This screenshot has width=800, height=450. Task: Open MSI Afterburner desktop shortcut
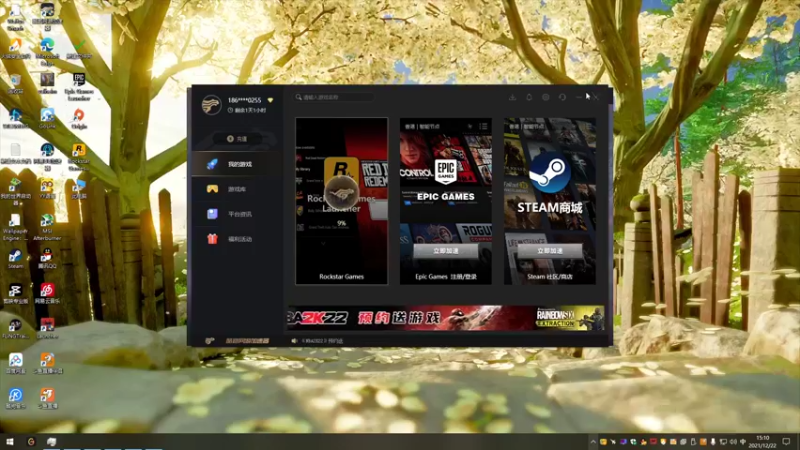click(x=47, y=227)
